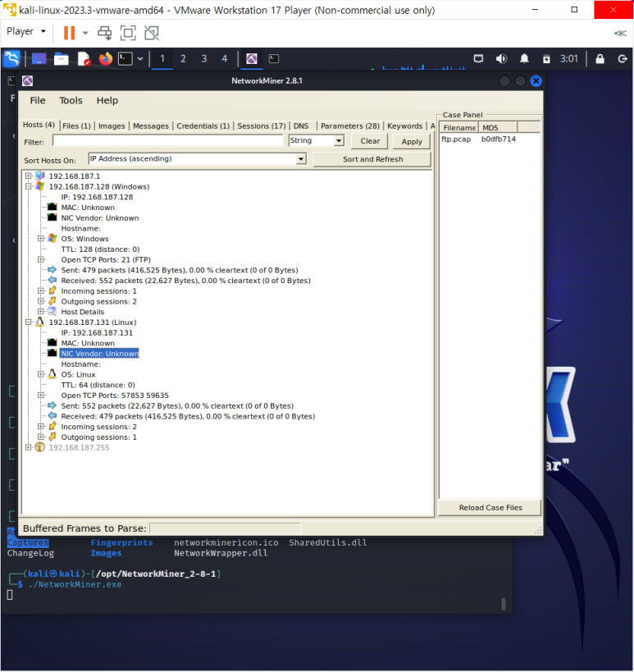The height and width of the screenshot is (672, 634).
Task: Open the terminal emulator icon in Kali panel
Action: coord(125,59)
